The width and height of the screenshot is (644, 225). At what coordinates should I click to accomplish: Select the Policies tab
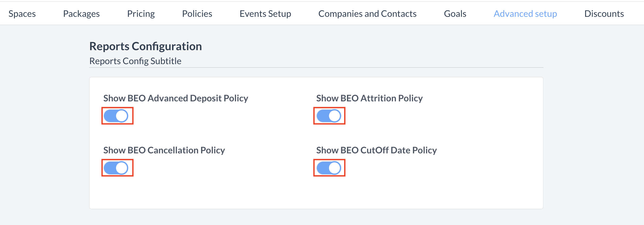coord(197,13)
